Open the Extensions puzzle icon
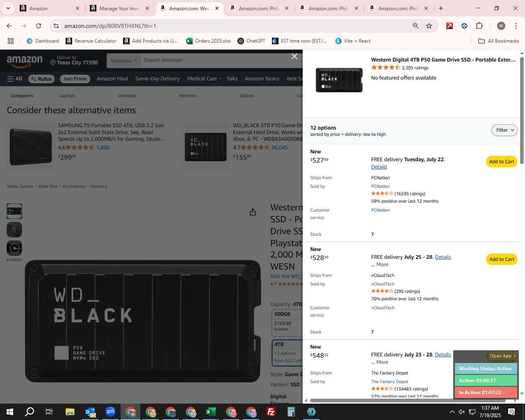 479,26
